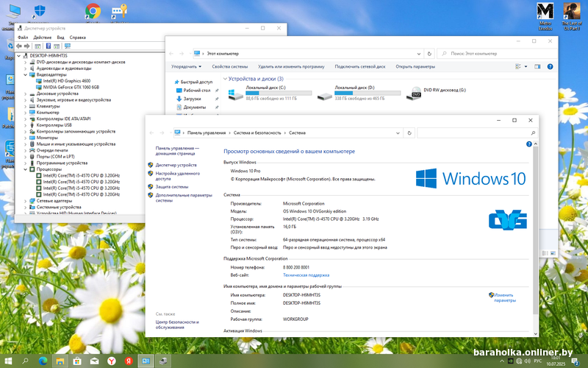The image size is (588, 368).
Task: Open Windows Start button
Action: pyautogui.click(x=8, y=361)
